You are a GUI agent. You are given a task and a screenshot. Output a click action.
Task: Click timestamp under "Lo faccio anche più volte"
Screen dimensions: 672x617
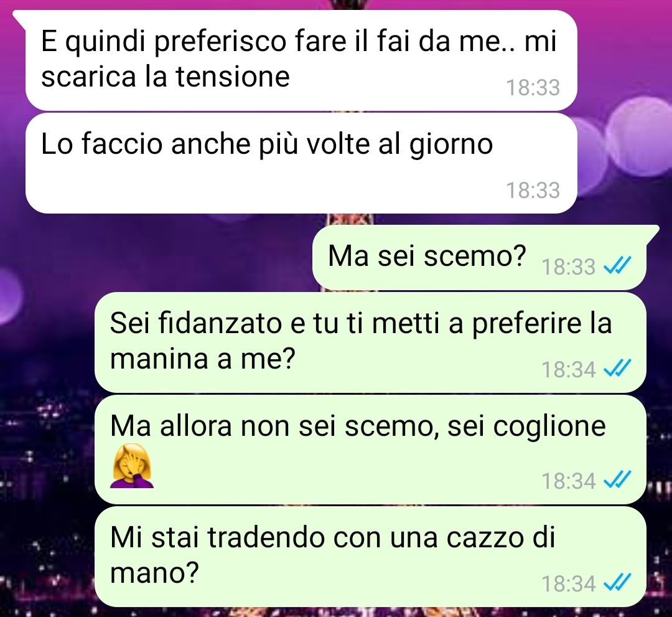pos(533,190)
